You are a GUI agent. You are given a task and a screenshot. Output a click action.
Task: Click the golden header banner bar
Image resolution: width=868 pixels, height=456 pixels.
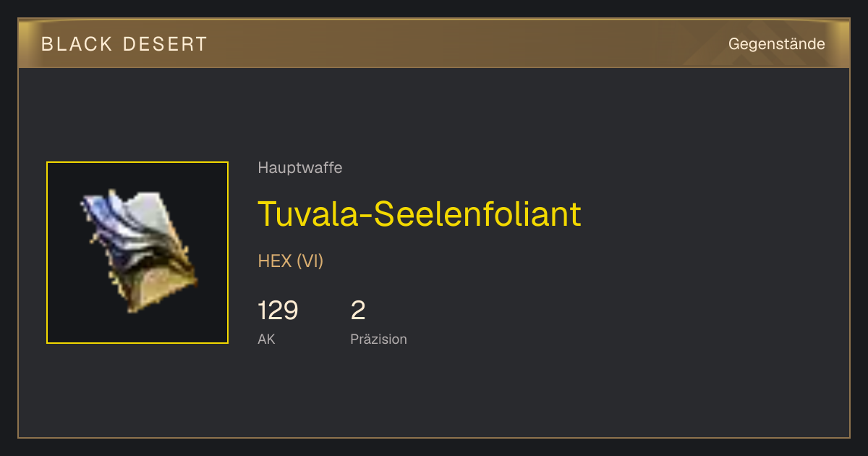[x=434, y=43]
